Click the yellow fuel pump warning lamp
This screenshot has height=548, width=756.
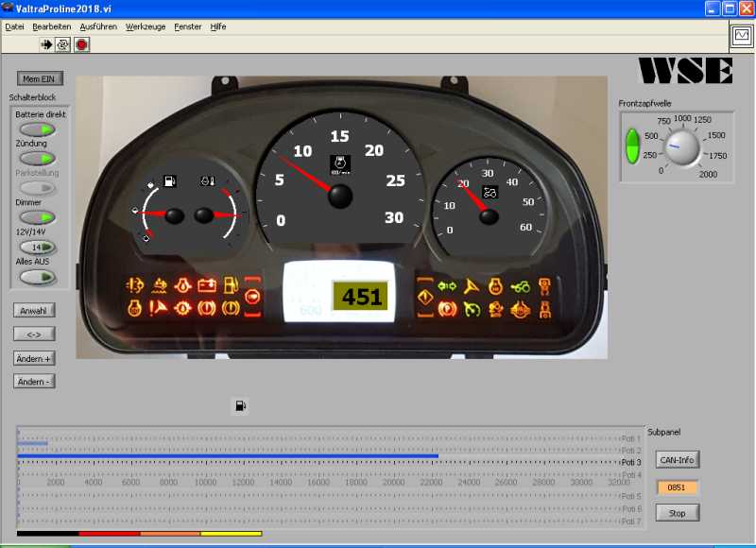(231, 285)
